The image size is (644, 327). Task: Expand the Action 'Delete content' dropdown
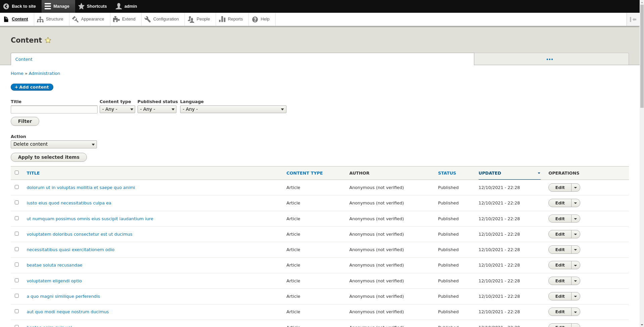tap(54, 144)
